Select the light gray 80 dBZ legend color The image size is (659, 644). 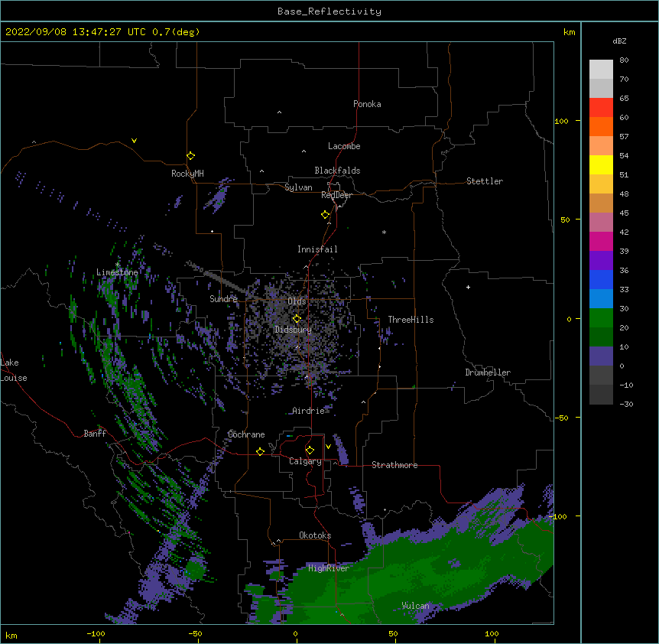601,69
